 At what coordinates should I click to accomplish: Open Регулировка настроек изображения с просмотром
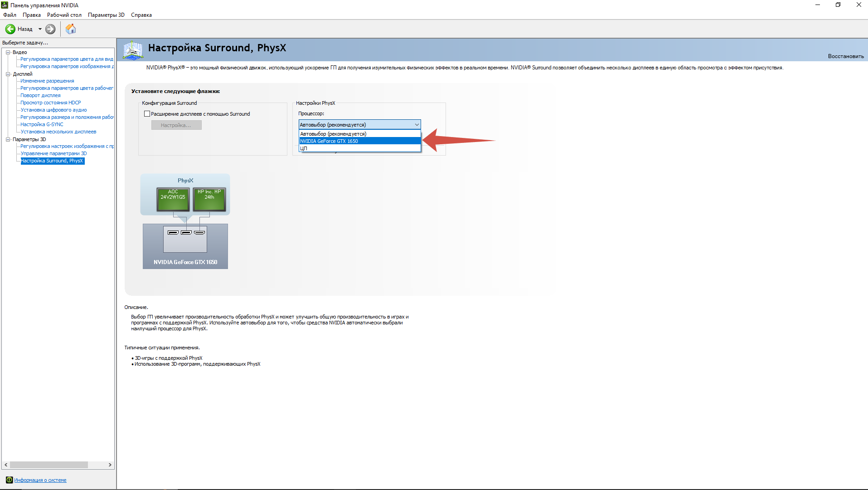coord(67,146)
